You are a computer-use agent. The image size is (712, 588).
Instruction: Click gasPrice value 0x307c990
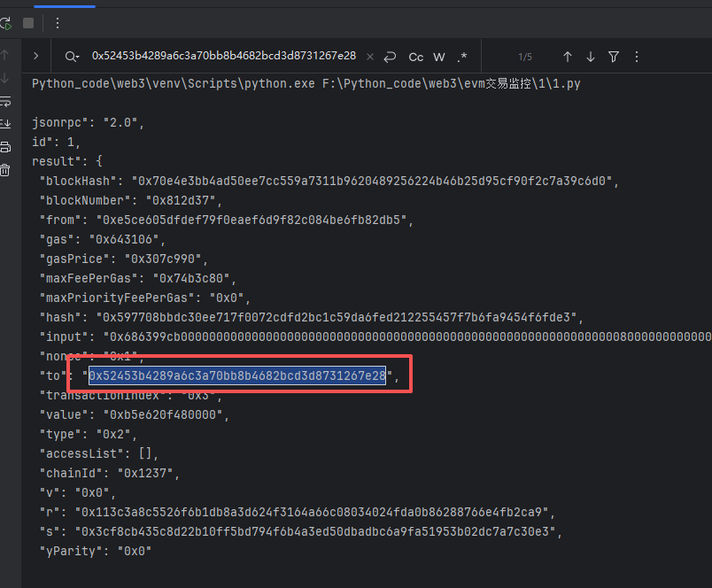pos(163,259)
